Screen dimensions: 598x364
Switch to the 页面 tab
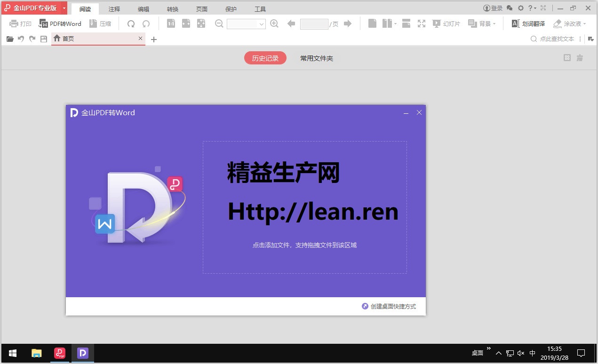tap(202, 9)
